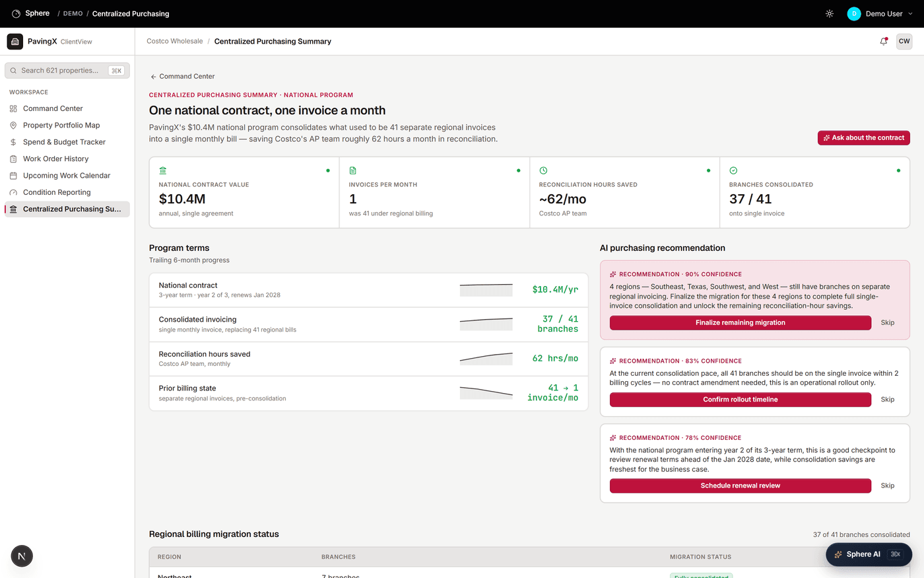Screen dimensions: 924x578
Task: Click the 37 / 41 branches consolidated value
Action: point(750,199)
